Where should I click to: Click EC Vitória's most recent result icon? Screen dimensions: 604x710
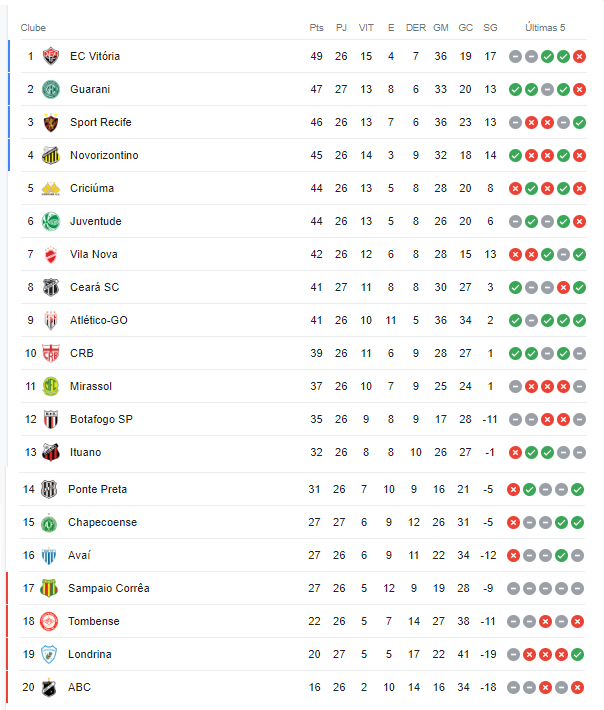[x=579, y=56]
